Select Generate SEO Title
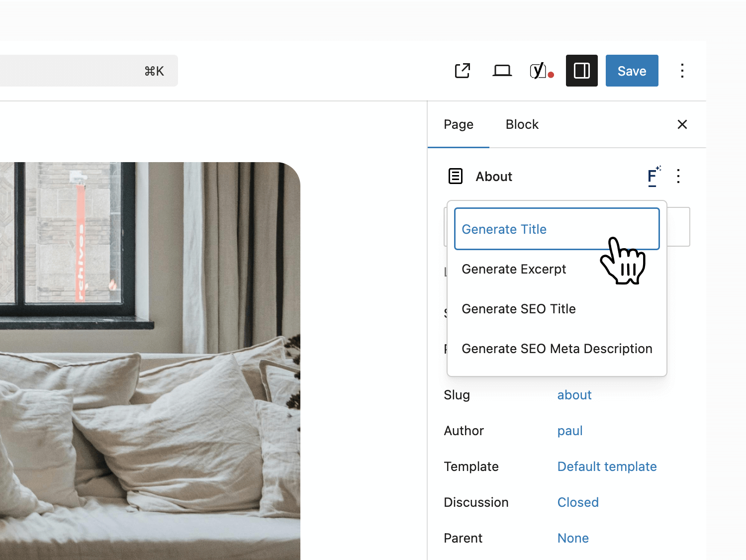This screenshot has height=560, width=746. 518,309
